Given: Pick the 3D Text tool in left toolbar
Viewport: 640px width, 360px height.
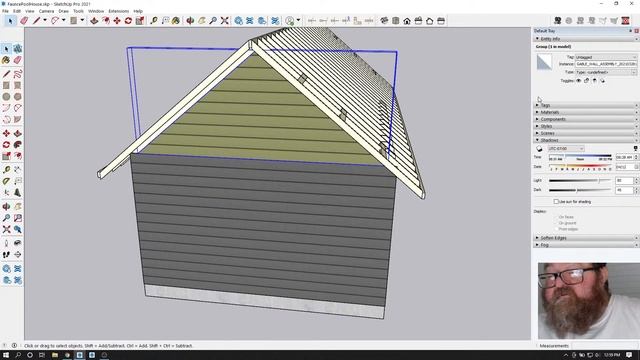Looking at the screenshot, I should pos(18,192).
